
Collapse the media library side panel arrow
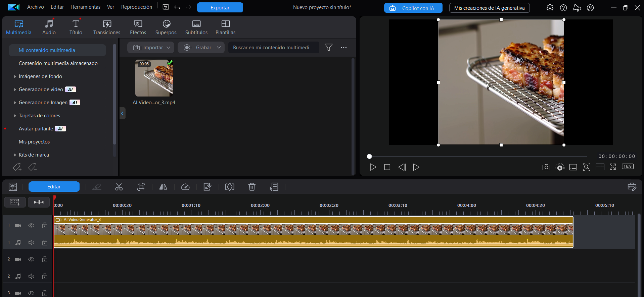(122, 113)
